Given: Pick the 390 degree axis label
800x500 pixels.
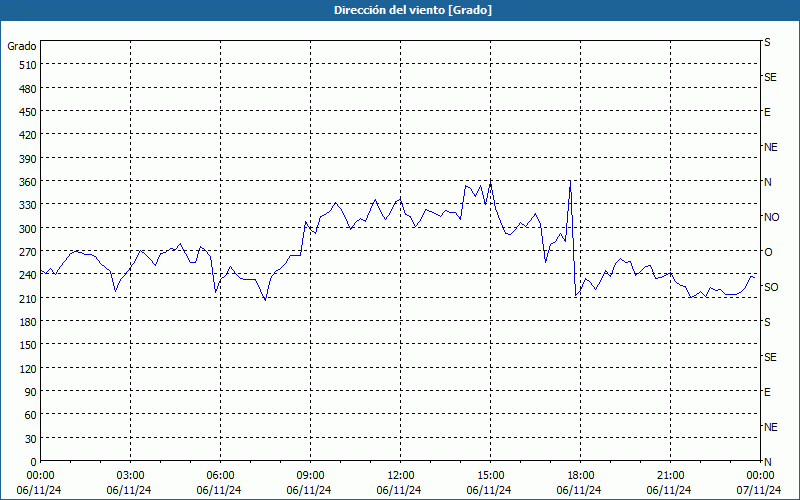Looking at the screenshot, I should pyautogui.click(x=29, y=159).
